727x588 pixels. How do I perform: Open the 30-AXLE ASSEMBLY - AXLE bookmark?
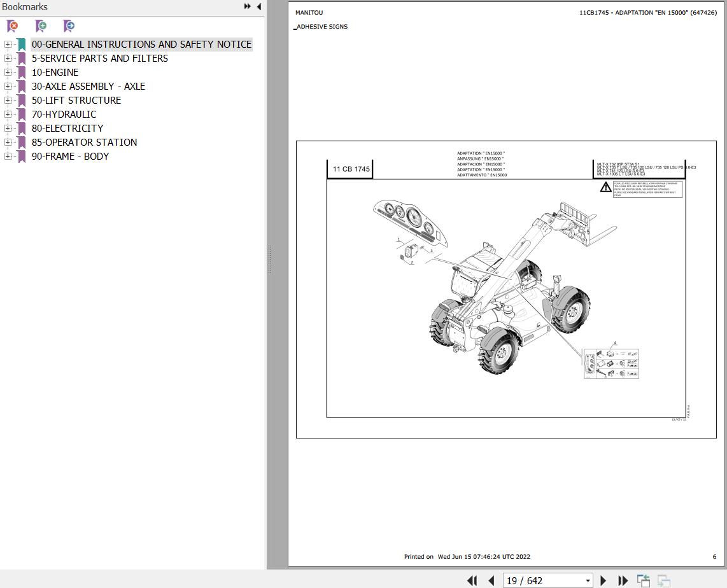[88, 86]
